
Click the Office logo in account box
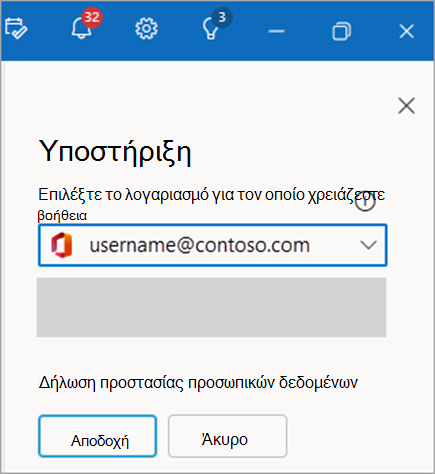click(x=62, y=245)
